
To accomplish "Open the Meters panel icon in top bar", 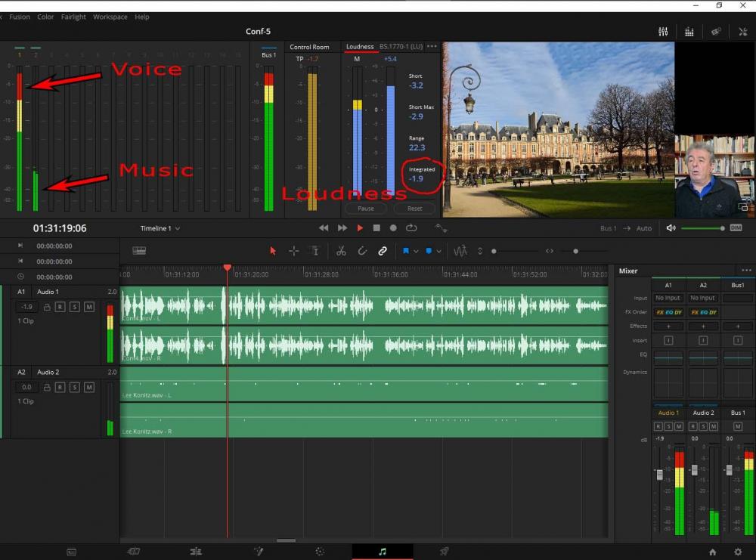I will [x=689, y=32].
